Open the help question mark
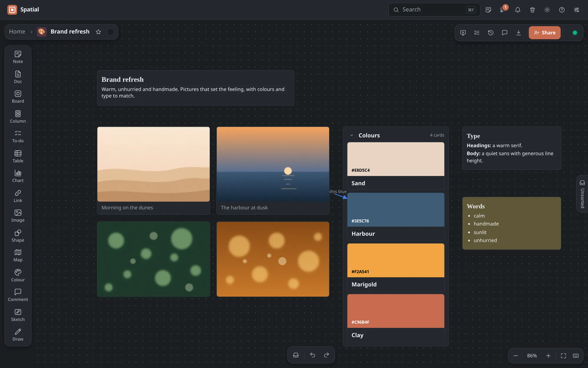 click(562, 10)
